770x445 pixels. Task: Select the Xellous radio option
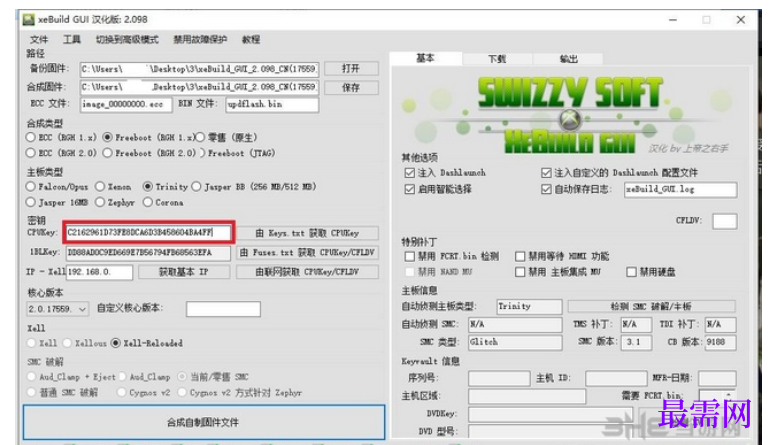(x=67, y=343)
